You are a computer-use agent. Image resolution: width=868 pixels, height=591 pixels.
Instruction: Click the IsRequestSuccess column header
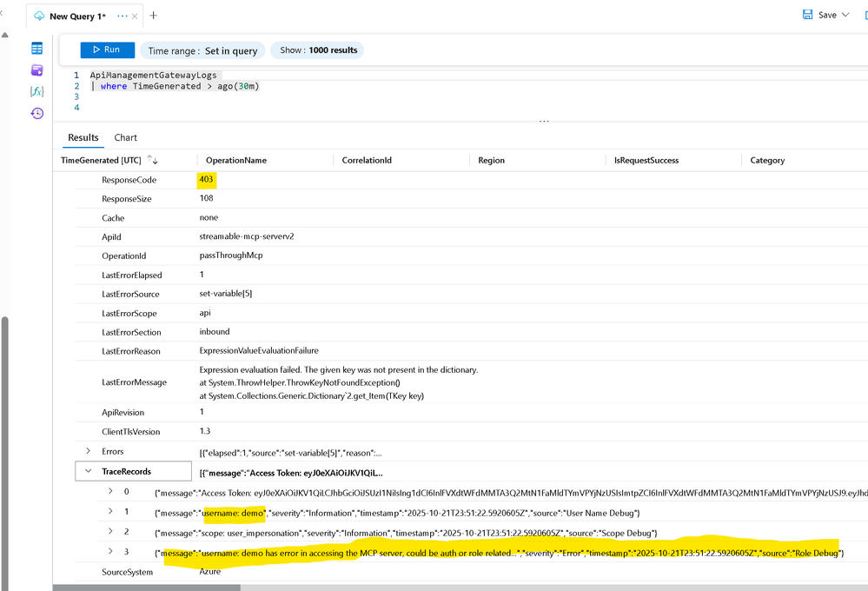646,160
